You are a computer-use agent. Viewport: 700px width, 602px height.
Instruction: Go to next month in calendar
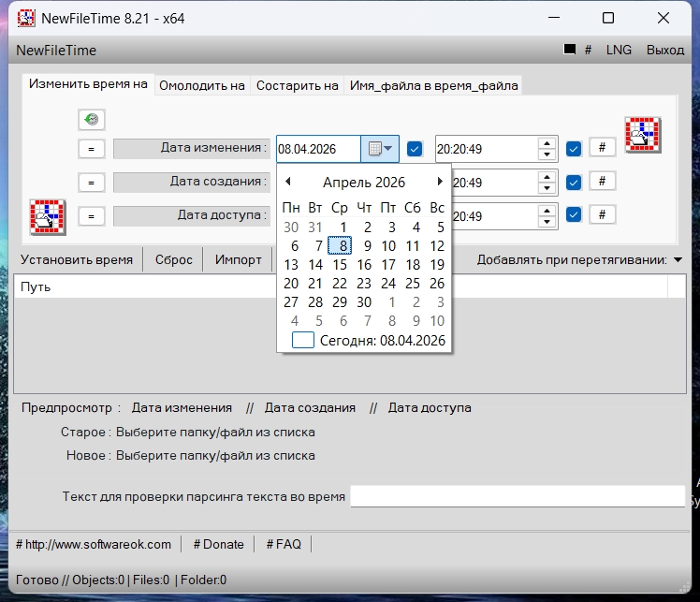point(440,182)
